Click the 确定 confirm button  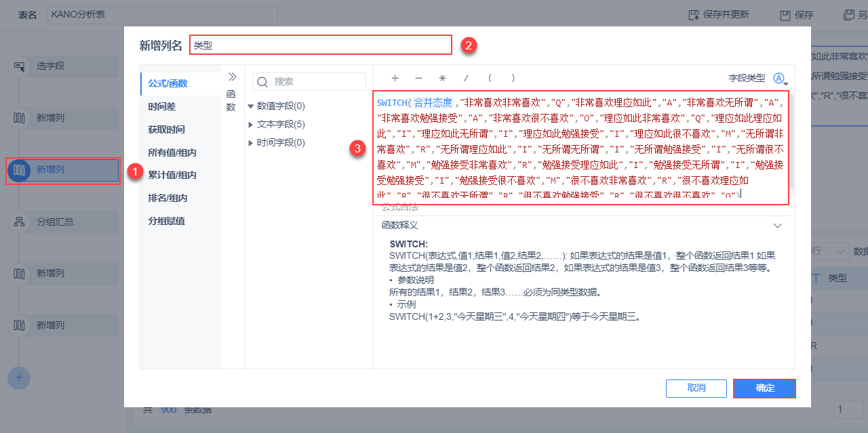point(764,388)
